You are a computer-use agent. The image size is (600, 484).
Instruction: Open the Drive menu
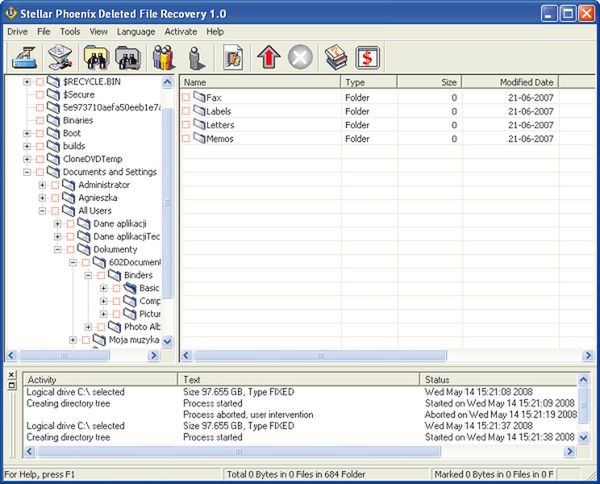17,32
